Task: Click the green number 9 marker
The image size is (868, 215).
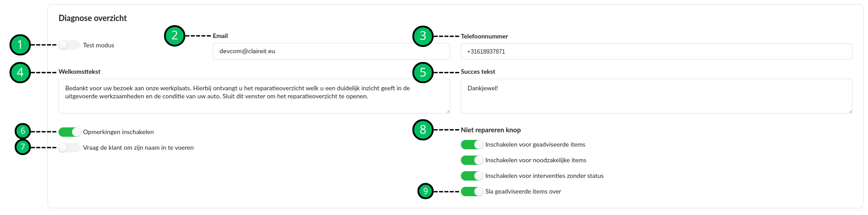Action: (426, 191)
